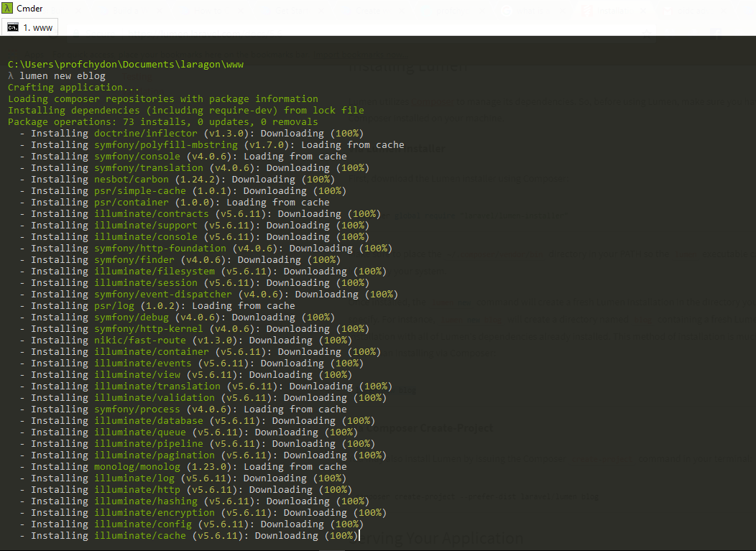Click illuminate/validation package name
This screenshot has height=551, width=756.
tap(155, 398)
